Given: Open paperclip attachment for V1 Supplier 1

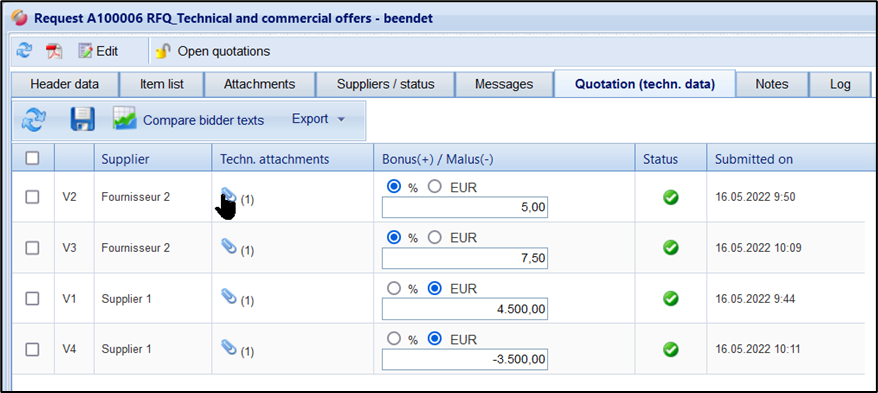Looking at the screenshot, I should (x=229, y=296).
